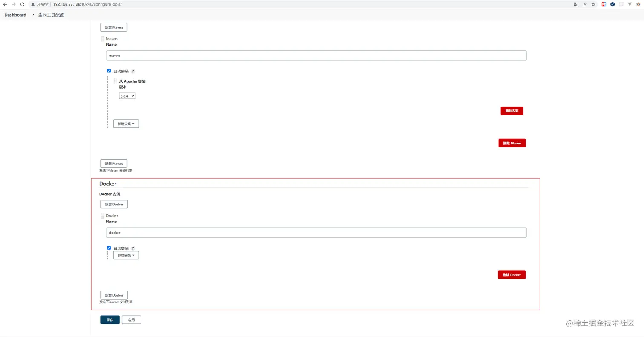Open the help icon beside Maven 自动安装
Screen dimensions: 644x337
[x=133, y=72]
